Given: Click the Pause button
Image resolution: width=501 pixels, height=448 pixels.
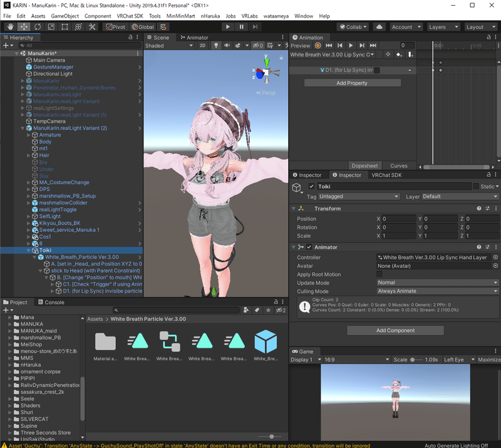Looking at the screenshot, I should (x=242, y=27).
